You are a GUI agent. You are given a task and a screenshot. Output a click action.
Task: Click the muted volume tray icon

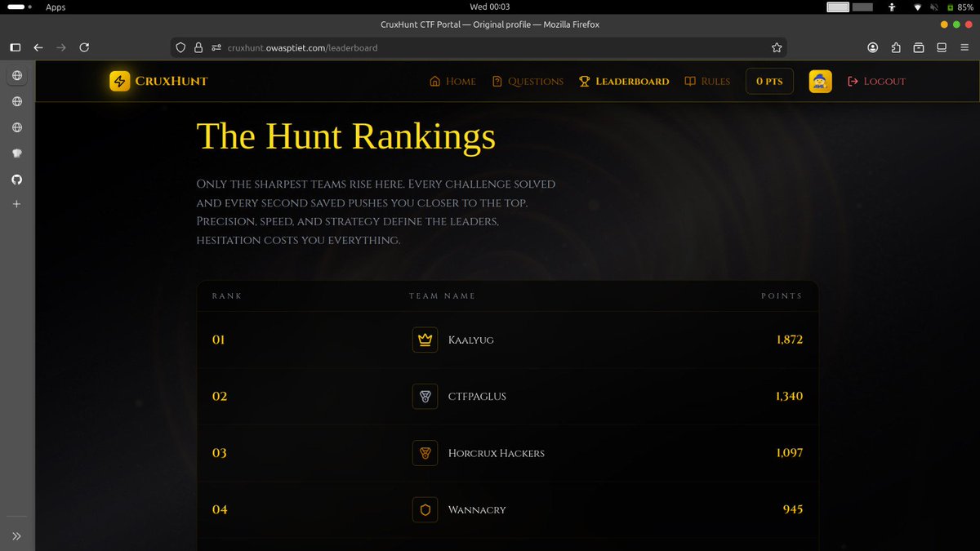point(933,7)
